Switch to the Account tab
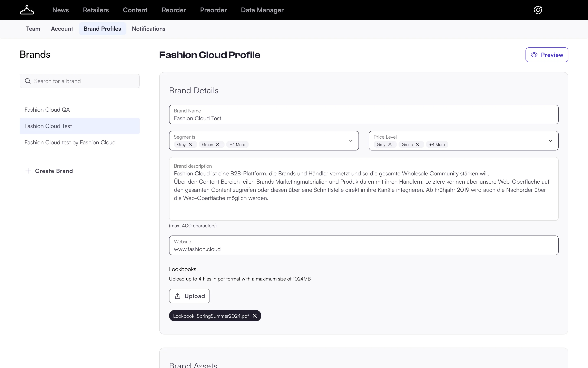588x368 pixels. 62,29
